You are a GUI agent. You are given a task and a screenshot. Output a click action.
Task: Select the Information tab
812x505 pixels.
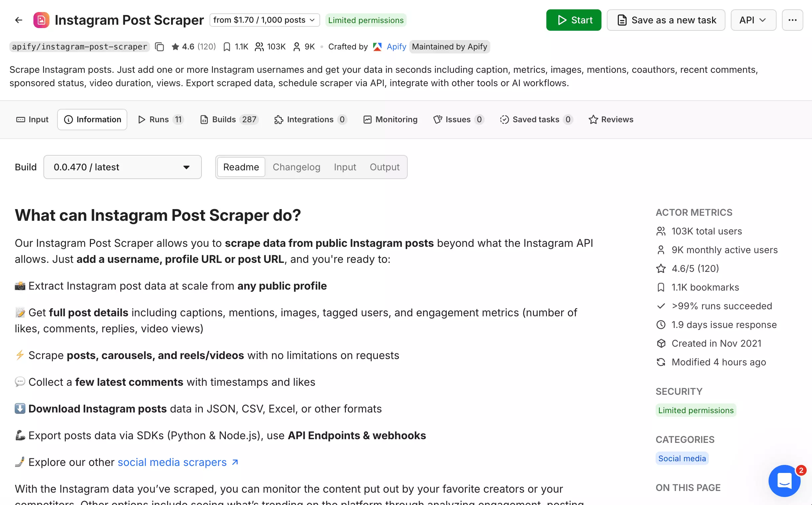[92, 120]
